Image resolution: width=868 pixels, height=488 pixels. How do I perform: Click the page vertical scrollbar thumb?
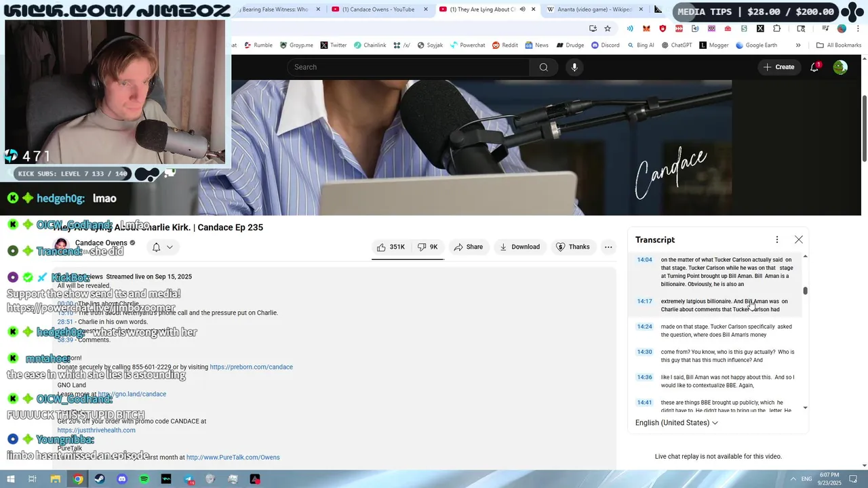pyautogui.click(x=864, y=129)
